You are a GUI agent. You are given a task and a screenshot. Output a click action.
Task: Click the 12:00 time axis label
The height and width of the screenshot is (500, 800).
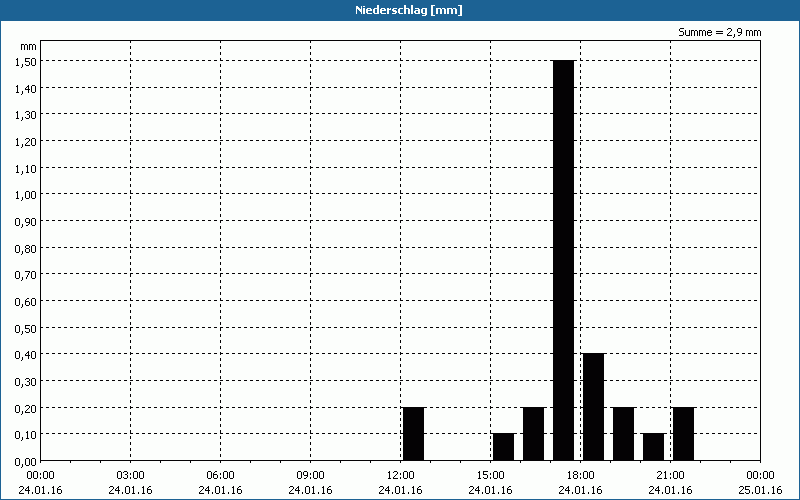[x=401, y=476]
